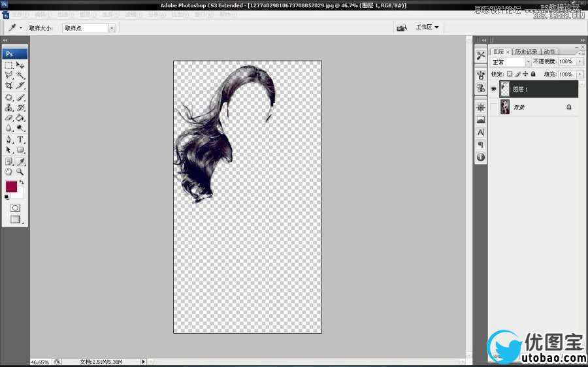
Task: Swap foreground and background colors
Action: 22,182
